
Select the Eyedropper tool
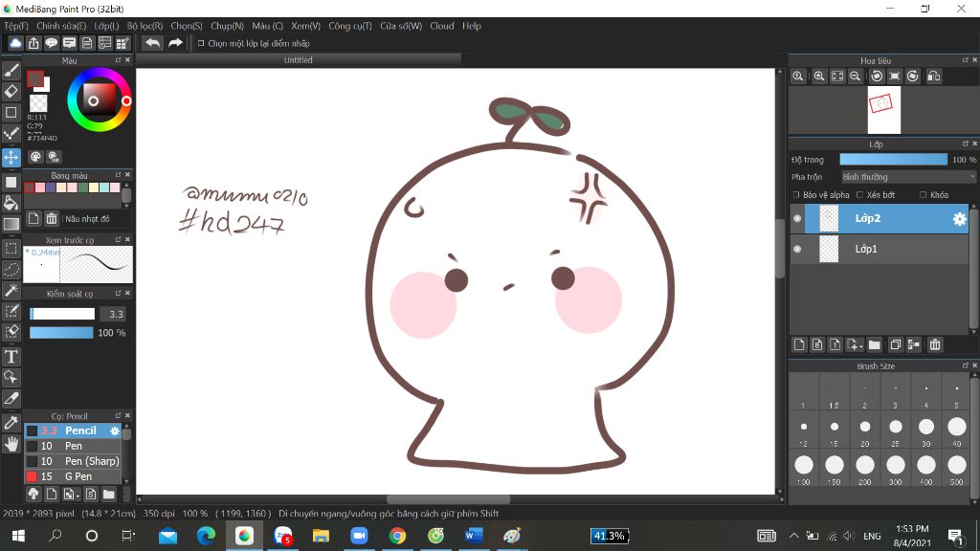(x=11, y=422)
